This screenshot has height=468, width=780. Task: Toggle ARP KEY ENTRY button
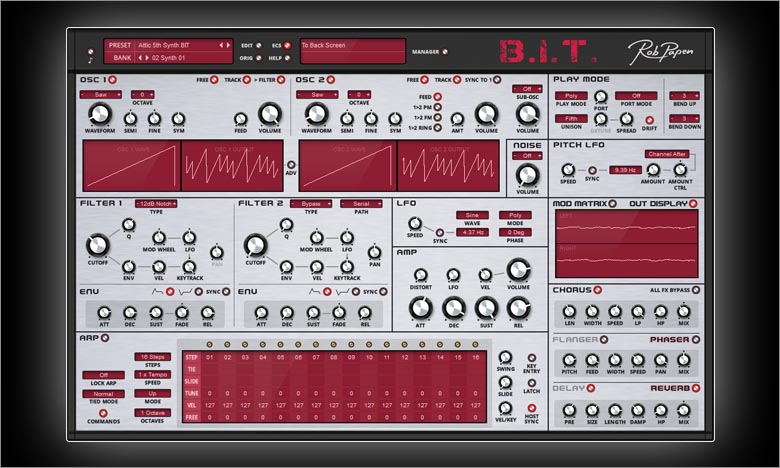coord(531,358)
